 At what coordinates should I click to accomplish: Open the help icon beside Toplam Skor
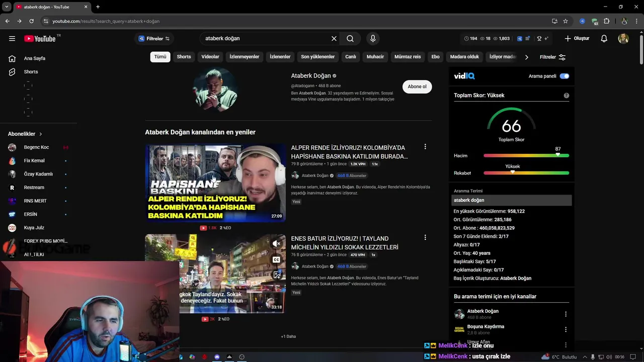click(x=567, y=96)
